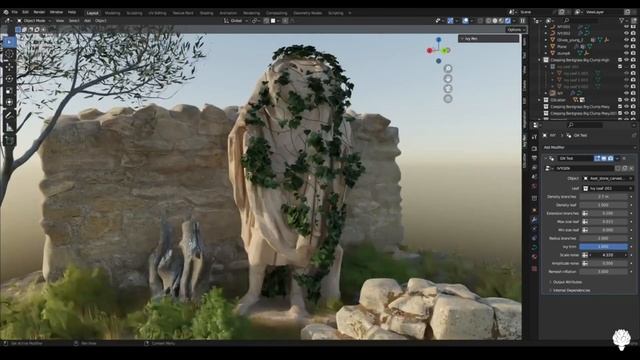This screenshot has height=360, width=640.
Task: Click the blue Z axis gizmo dot
Action: coord(438,40)
